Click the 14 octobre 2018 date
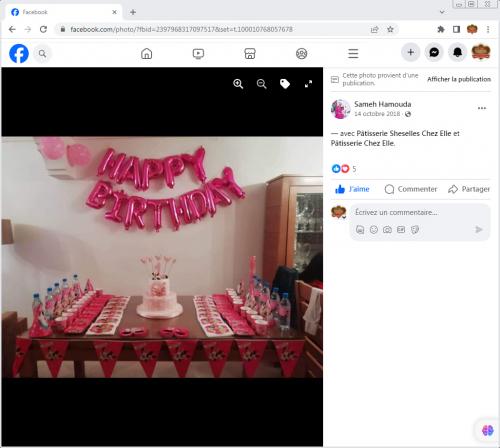This screenshot has height=448, width=500. (x=377, y=114)
